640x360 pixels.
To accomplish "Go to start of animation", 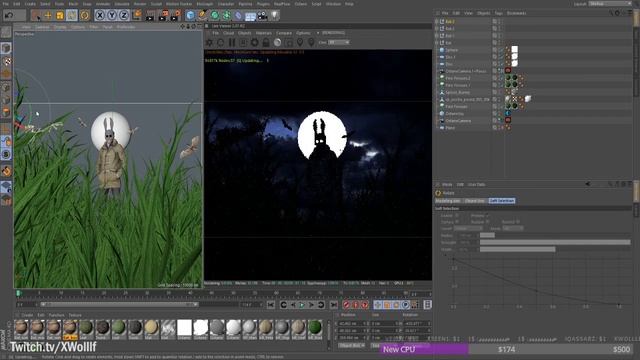I will point(271,305).
